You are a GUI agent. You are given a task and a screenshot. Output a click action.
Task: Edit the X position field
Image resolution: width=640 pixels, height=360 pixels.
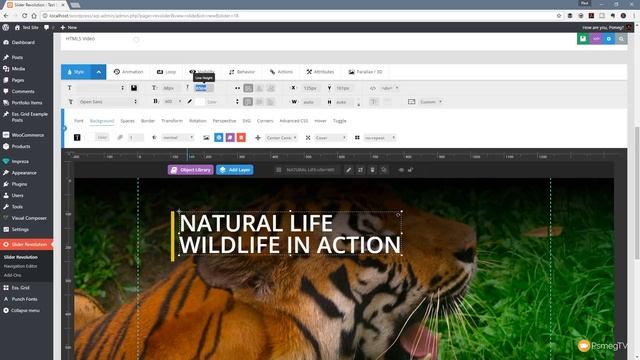pos(311,88)
